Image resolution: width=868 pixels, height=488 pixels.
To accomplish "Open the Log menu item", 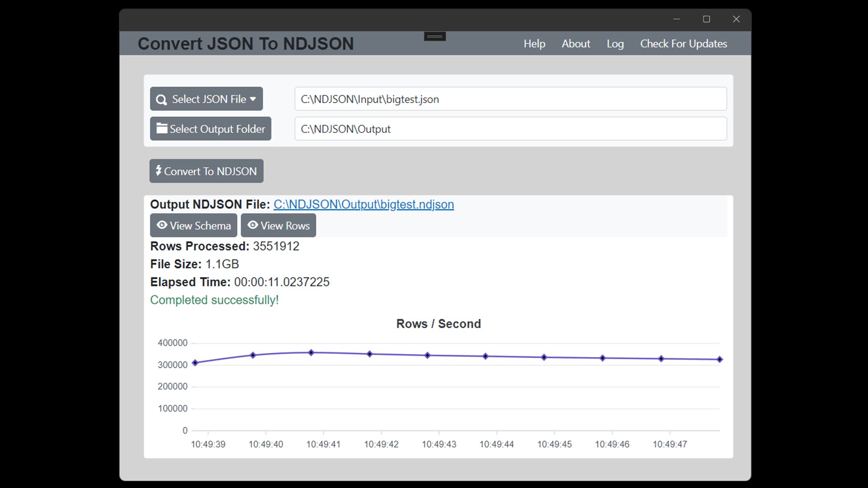I will tap(615, 44).
